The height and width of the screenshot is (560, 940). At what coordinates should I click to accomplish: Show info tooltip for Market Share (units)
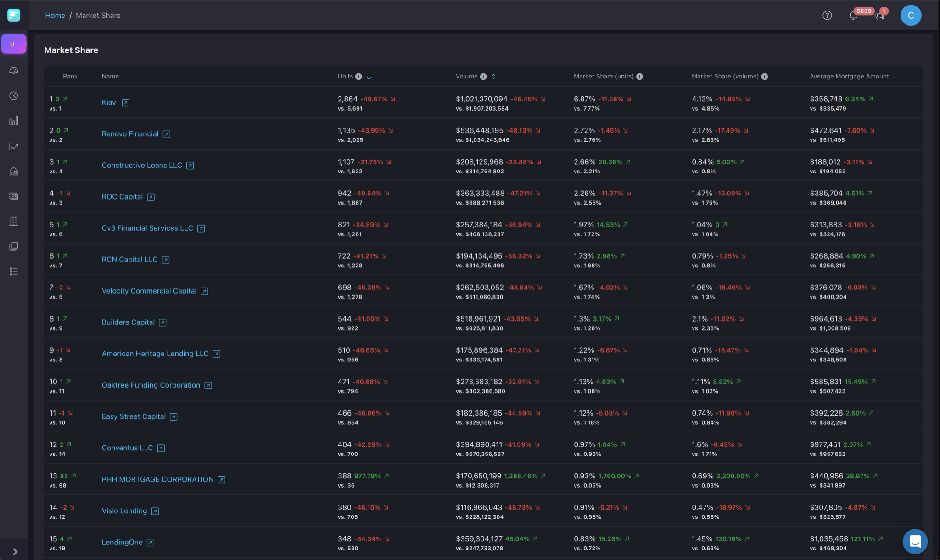pyautogui.click(x=639, y=77)
